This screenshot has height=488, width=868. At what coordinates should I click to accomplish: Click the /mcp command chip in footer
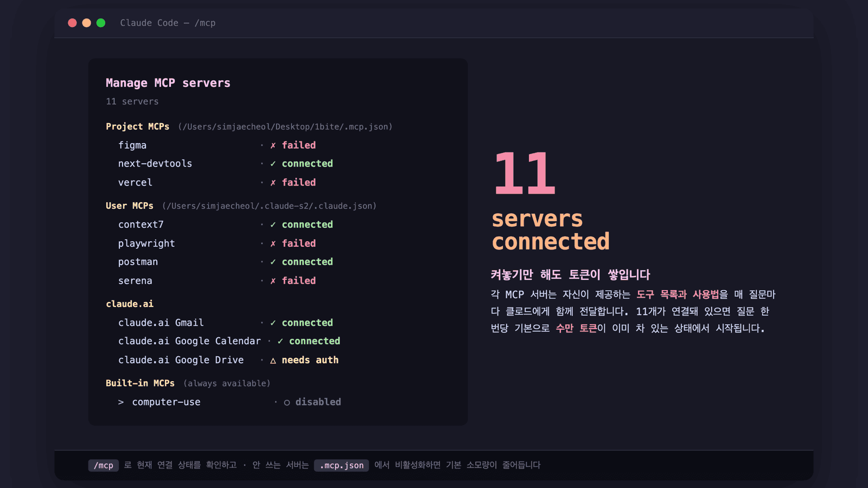104,465
